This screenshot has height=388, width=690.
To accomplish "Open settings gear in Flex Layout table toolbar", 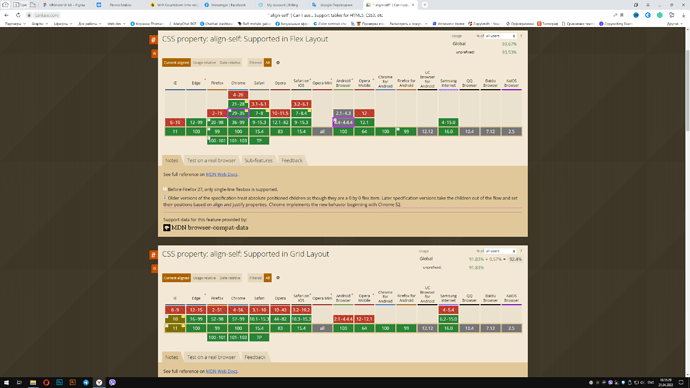I will pyautogui.click(x=278, y=62).
